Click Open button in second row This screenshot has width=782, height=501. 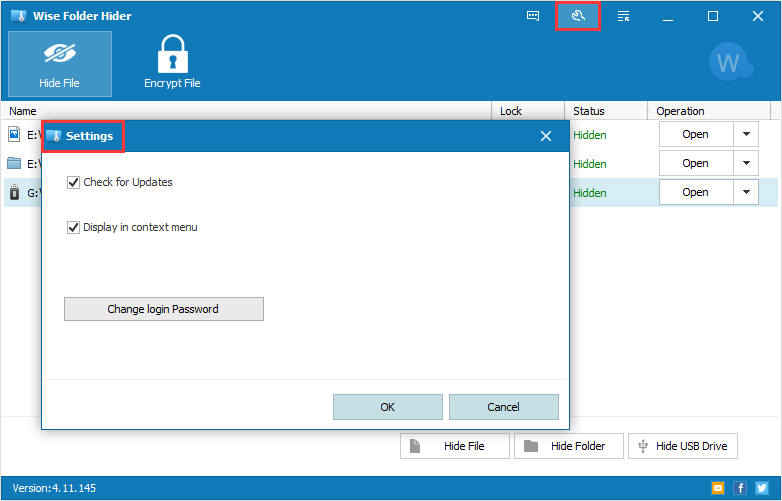point(696,164)
